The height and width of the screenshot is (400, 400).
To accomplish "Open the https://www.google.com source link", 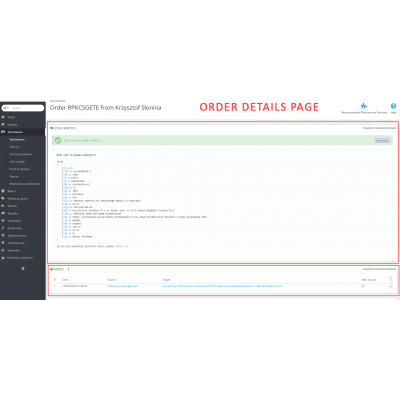I will point(123,286).
